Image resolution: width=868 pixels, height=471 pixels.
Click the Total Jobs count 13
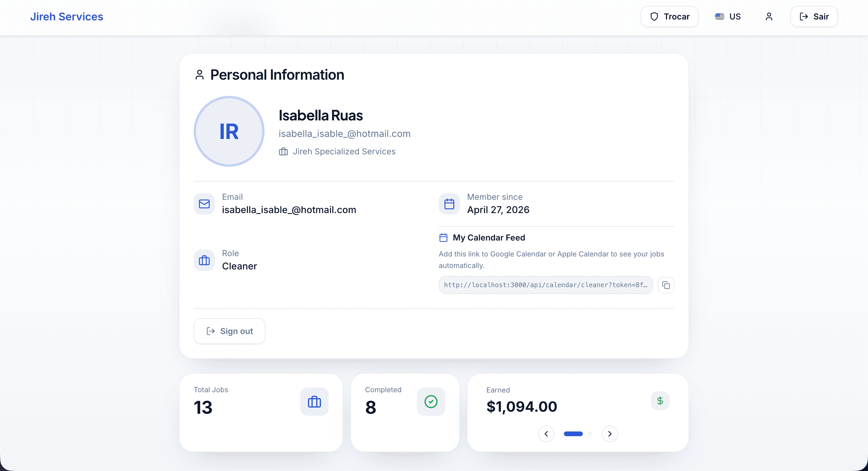pyautogui.click(x=203, y=407)
